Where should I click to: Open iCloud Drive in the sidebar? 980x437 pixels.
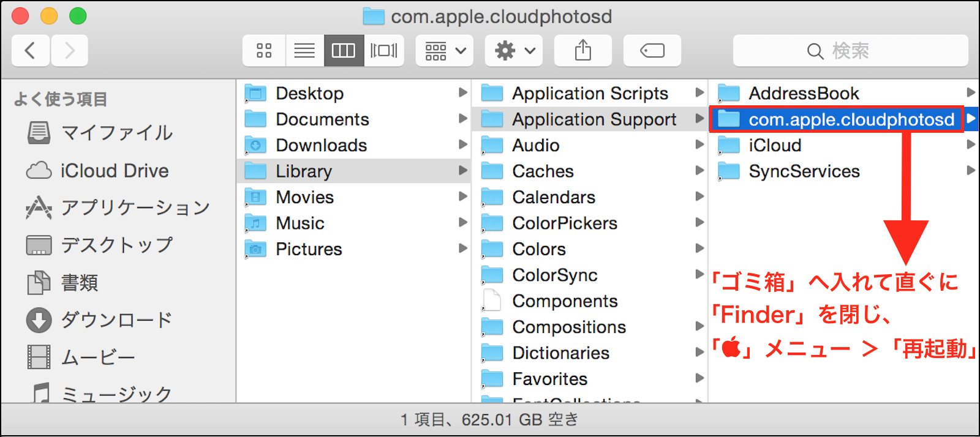pyautogui.click(x=97, y=171)
